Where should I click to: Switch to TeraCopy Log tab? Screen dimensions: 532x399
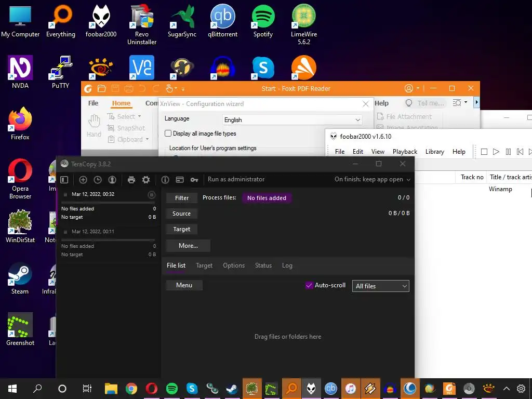(287, 265)
